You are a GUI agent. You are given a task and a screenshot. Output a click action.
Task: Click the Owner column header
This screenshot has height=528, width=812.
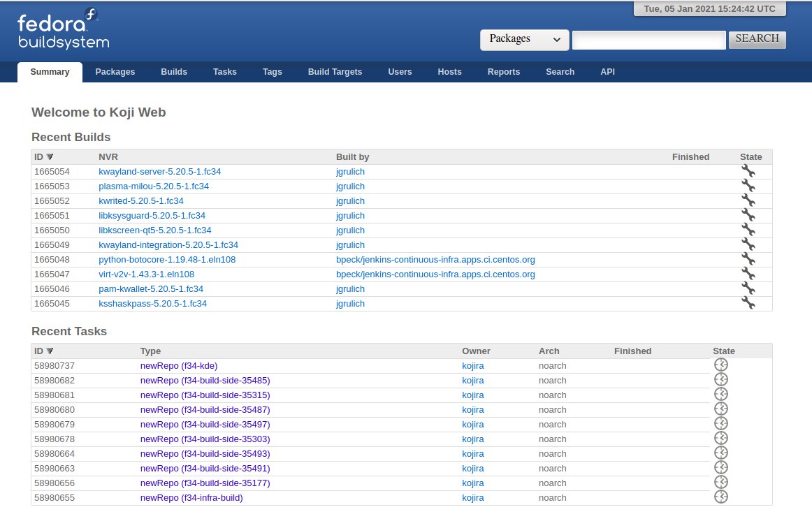pyautogui.click(x=476, y=351)
